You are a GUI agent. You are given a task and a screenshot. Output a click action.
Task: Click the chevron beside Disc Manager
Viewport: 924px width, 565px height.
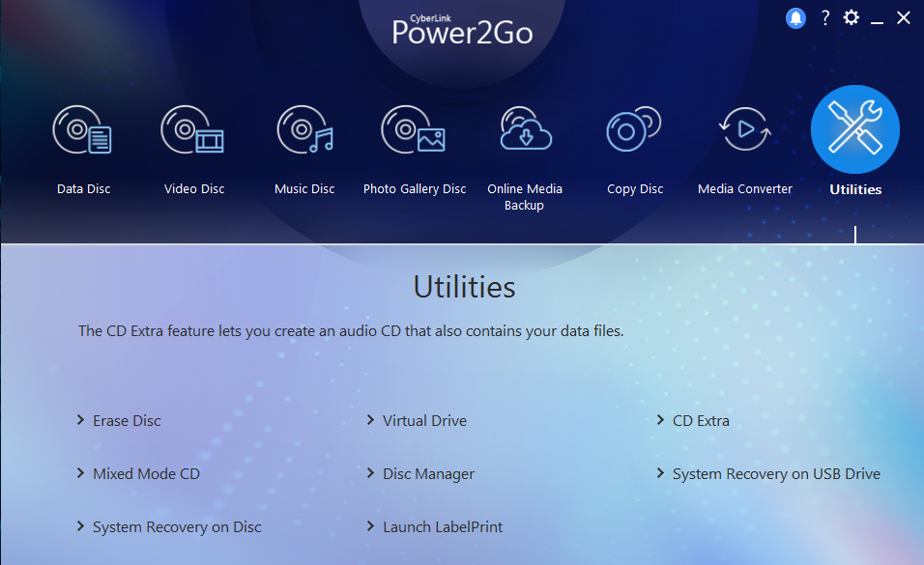pos(370,472)
